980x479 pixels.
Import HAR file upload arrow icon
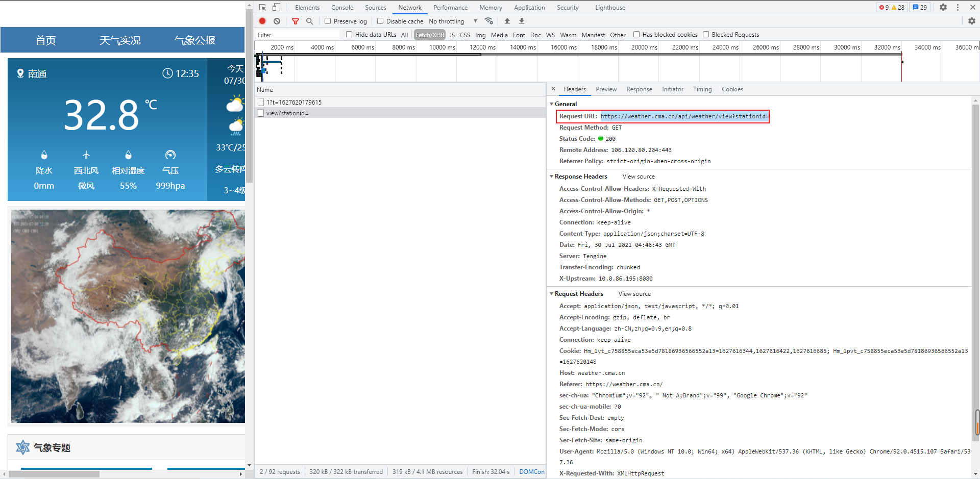(507, 21)
